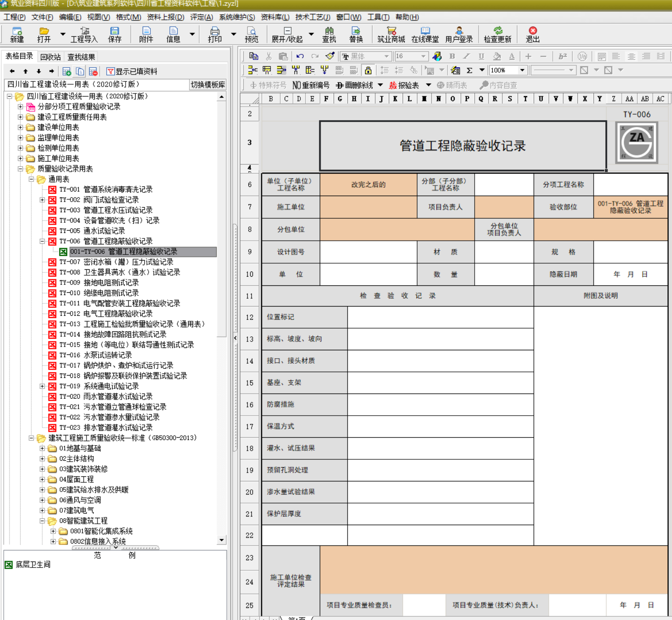Screen dimensions: 672x620
Task: Click the bold B button
Action: click(452, 56)
